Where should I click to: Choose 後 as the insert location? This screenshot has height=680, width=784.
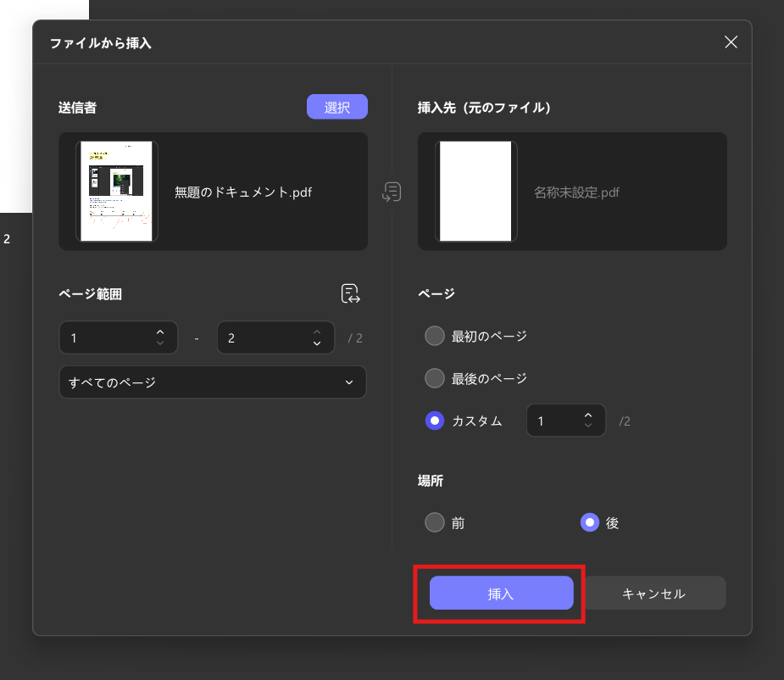pyautogui.click(x=590, y=523)
